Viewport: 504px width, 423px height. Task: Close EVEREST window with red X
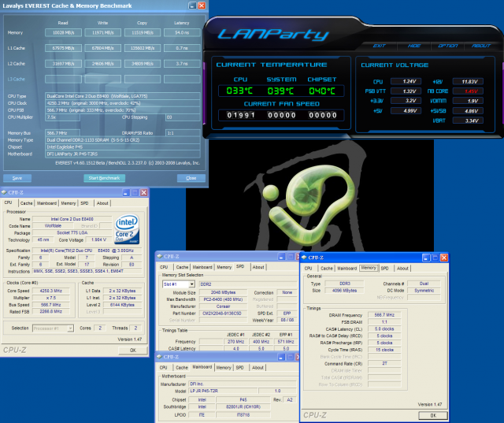point(202,6)
